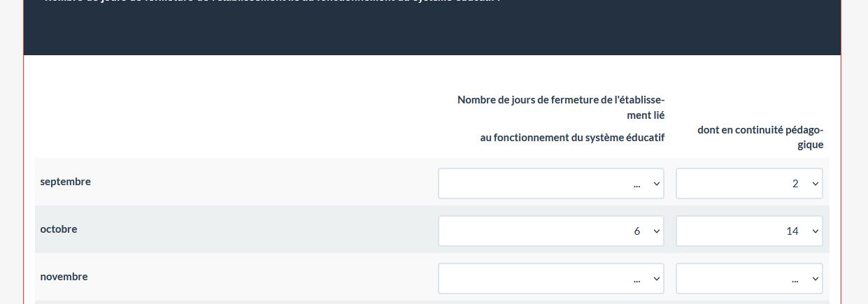Screen dimensions: 868x304
Task: Click chevron arrow beside octobre value 14
Action: pos(815,231)
